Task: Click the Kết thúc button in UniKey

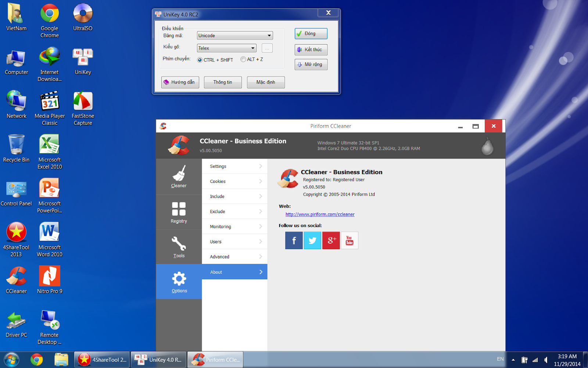Action: pyautogui.click(x=311, y=50)
